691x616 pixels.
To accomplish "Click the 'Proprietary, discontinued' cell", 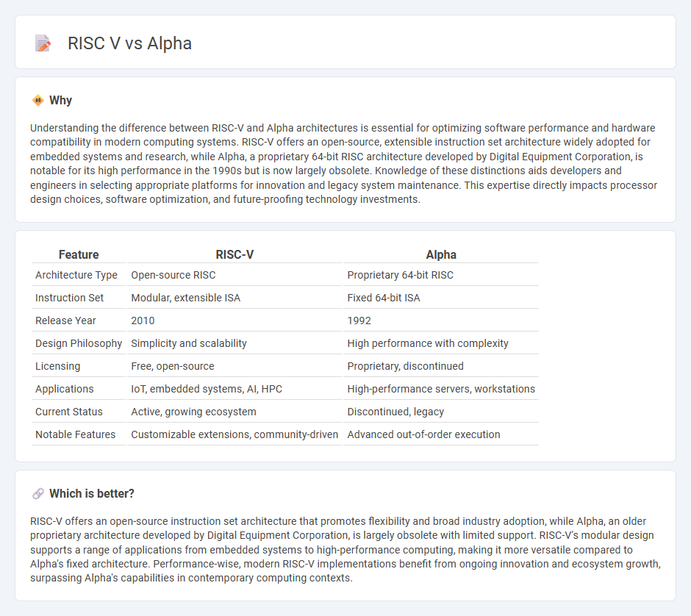I will pos(440,366).
